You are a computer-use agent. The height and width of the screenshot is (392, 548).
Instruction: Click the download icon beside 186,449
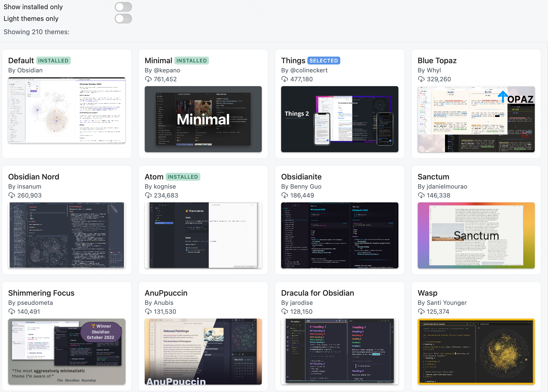pos(284,195)
